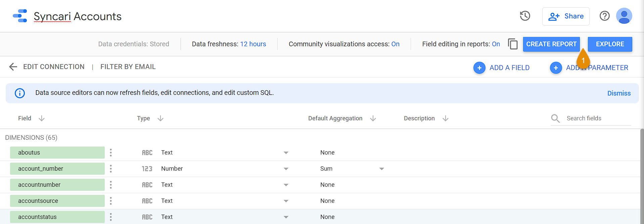Click ABC type icon for accountstatus
The height and width of the screenshot is (224, 644).
147,217
